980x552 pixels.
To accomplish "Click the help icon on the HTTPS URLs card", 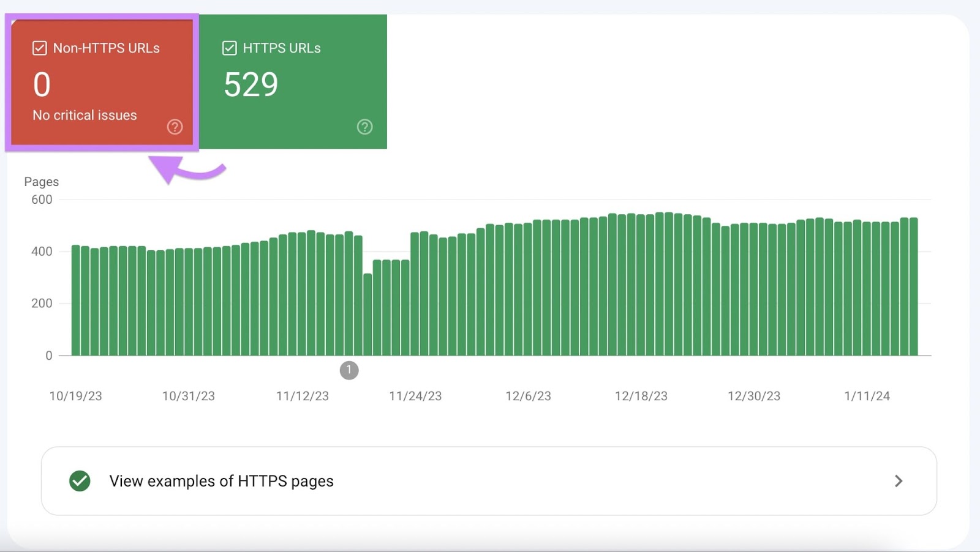I will [x=365, y=127].
